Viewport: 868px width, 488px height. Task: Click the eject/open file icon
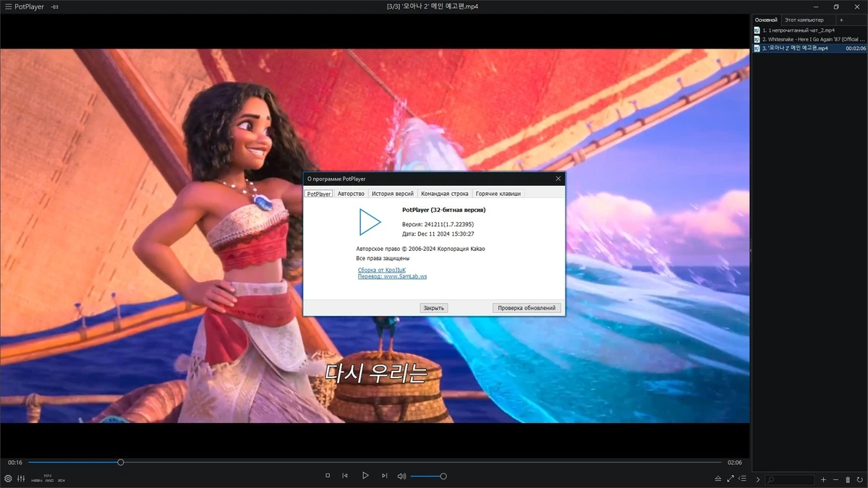718,479
